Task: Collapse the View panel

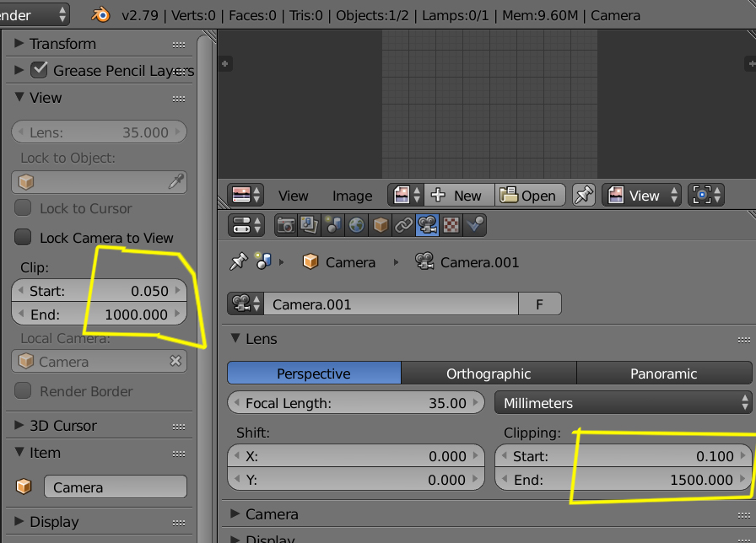Action: click(x=19, y=97)
